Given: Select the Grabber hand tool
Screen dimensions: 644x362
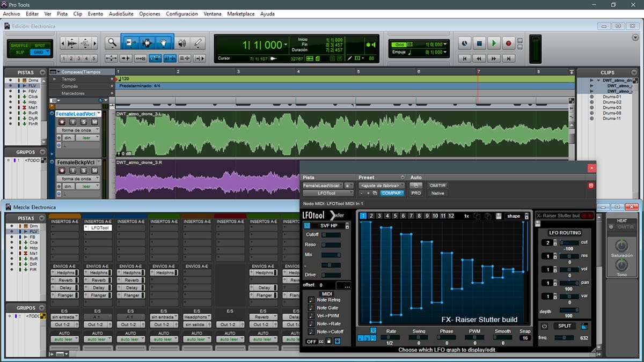Looking at the screenshot, I should tap(164, 42).
